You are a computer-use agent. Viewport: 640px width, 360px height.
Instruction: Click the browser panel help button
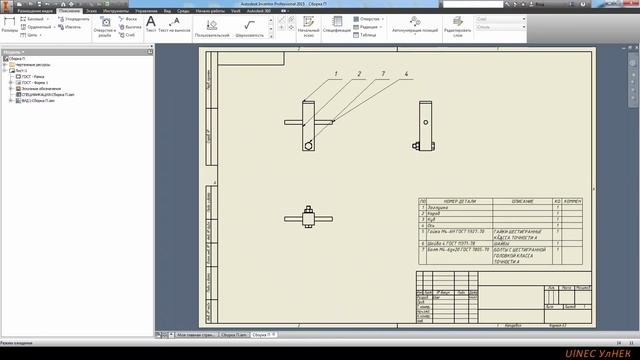(150, 52)
